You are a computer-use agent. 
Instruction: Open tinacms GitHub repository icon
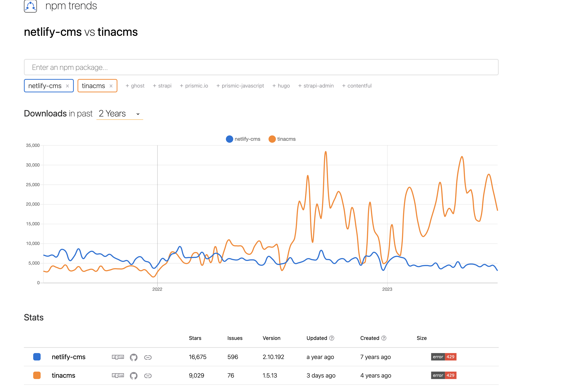pos(133,375)
